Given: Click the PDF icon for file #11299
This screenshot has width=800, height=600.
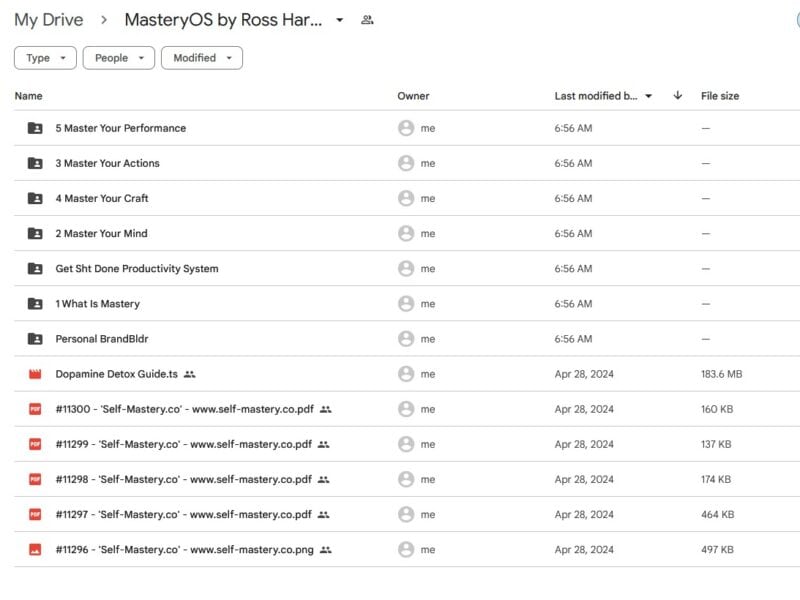Looking at the screenshot, I should (35, 444).
